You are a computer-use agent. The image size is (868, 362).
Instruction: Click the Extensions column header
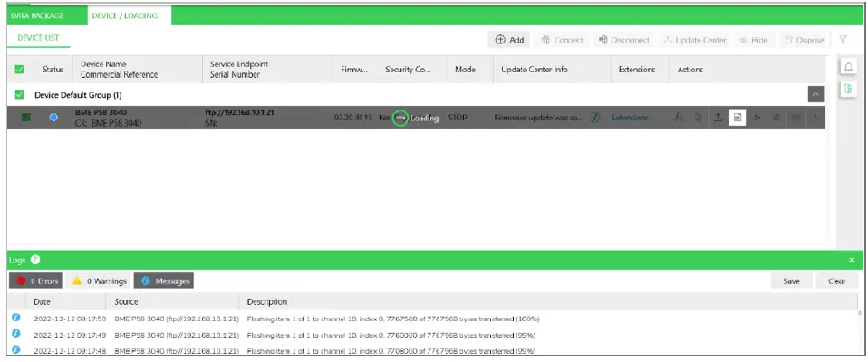point(637,69)
